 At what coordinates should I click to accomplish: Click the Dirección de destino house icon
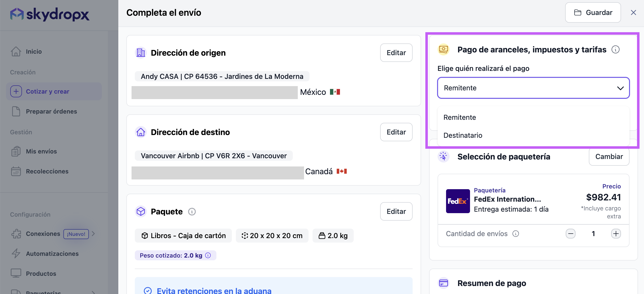141,132
